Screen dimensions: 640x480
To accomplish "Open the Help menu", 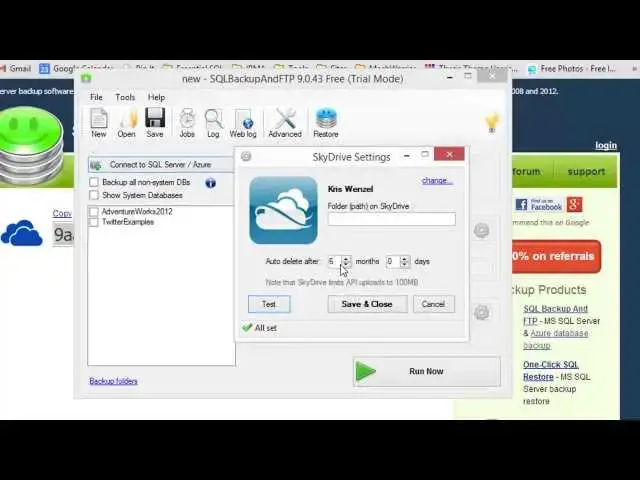I will point(156,97).
